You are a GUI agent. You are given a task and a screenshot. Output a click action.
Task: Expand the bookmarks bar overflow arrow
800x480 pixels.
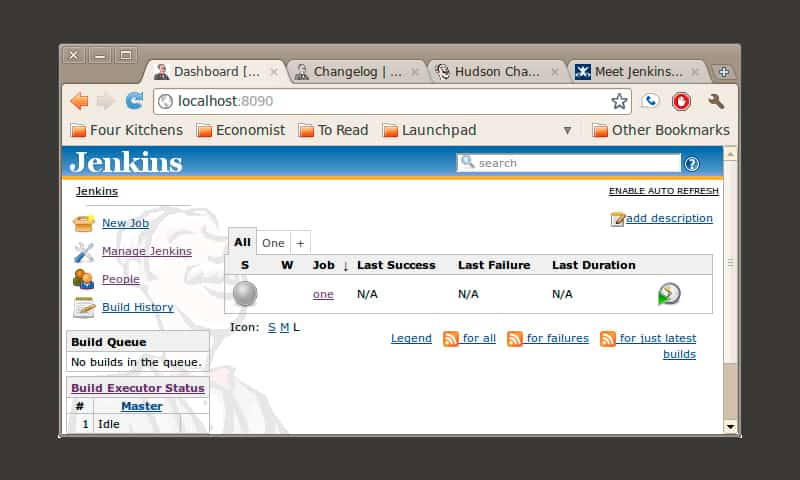[567, 131]
